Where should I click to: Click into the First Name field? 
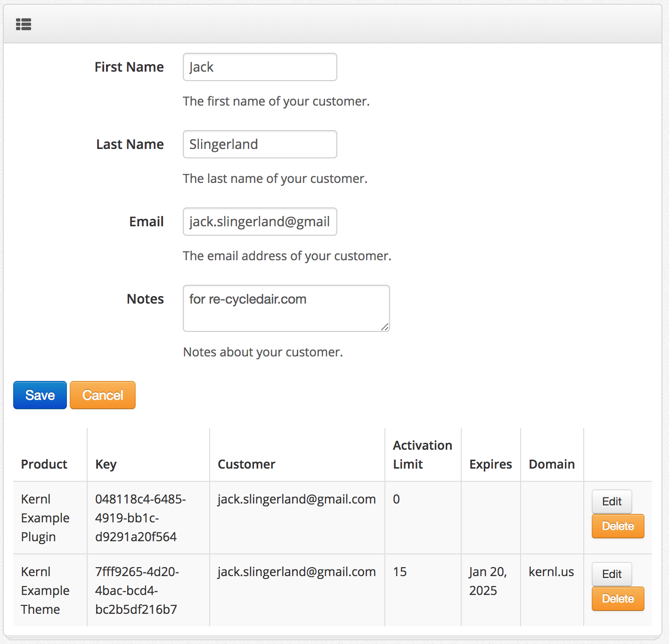click(260, 67)
